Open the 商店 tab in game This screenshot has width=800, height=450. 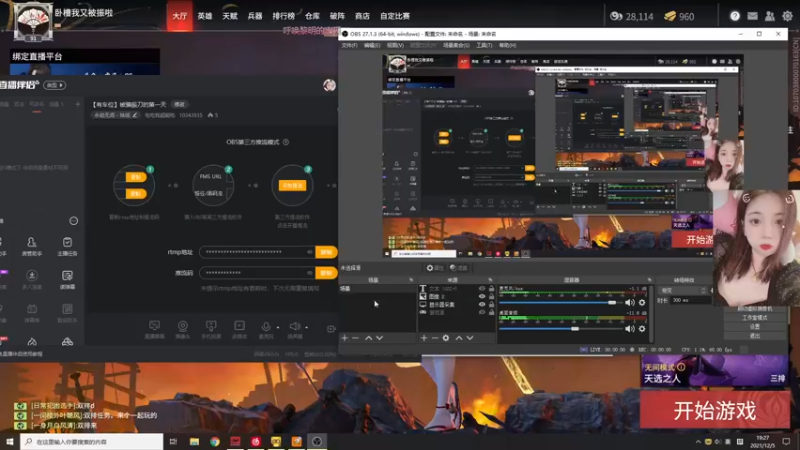pyautogui.click(x=362, y=16)
